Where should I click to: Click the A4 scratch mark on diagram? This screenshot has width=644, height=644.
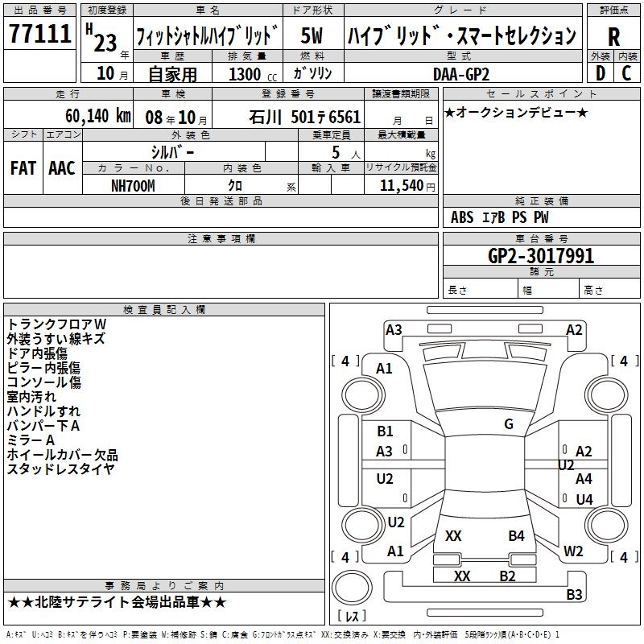(x=584, y=479)
